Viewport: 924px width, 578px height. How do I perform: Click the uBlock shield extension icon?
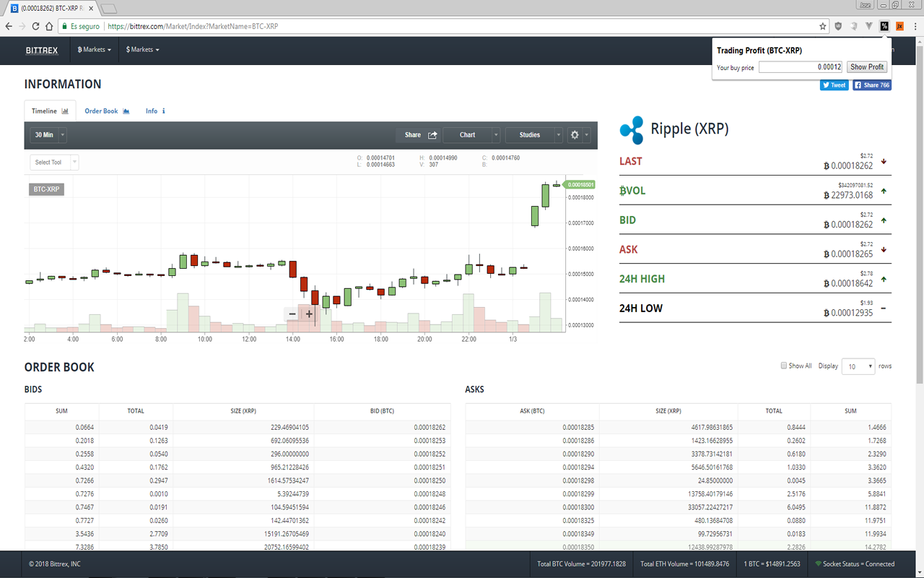(838, 26)
